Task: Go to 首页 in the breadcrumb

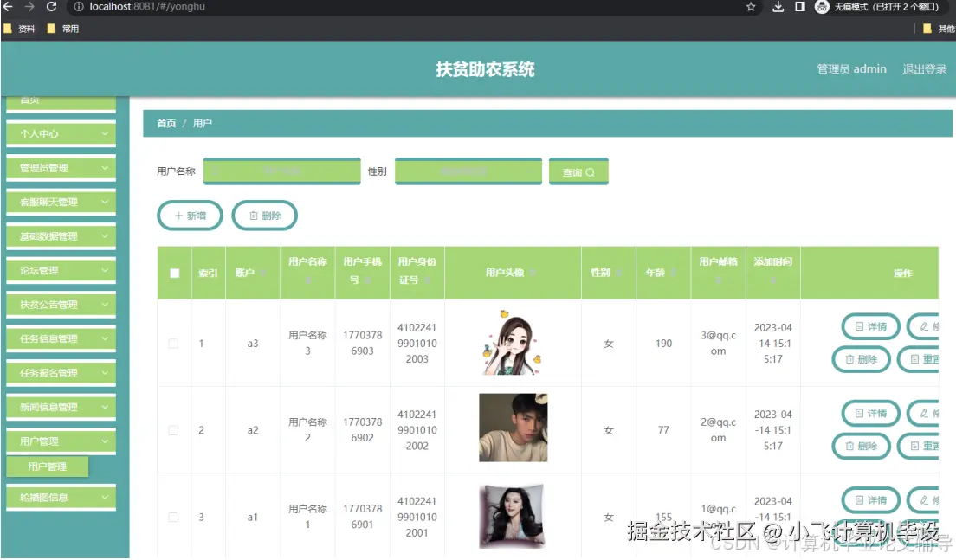Action: coord(166,123)
